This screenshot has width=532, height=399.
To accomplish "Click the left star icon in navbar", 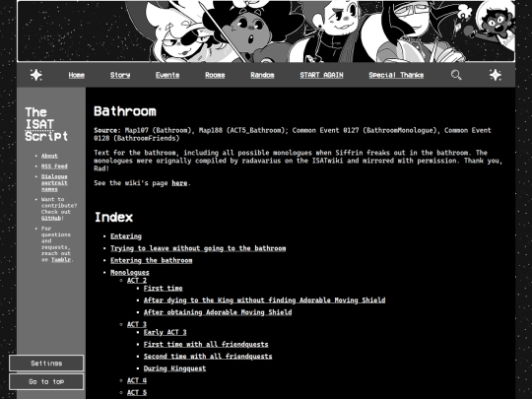I will (x=36, y=75).
